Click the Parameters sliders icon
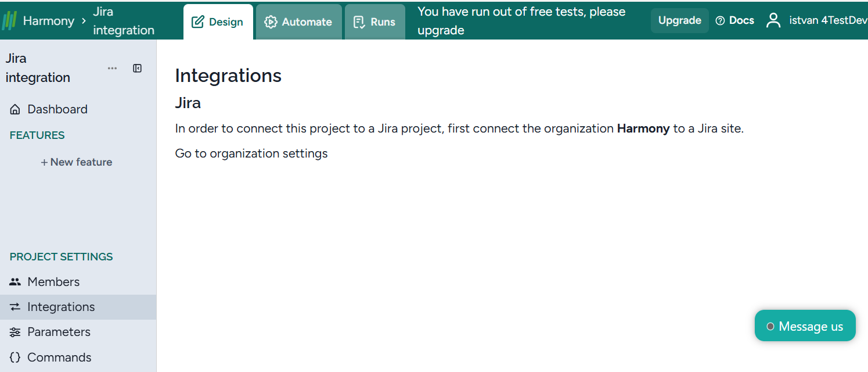This screenshot has width=868, height=372. pos(15,332)
